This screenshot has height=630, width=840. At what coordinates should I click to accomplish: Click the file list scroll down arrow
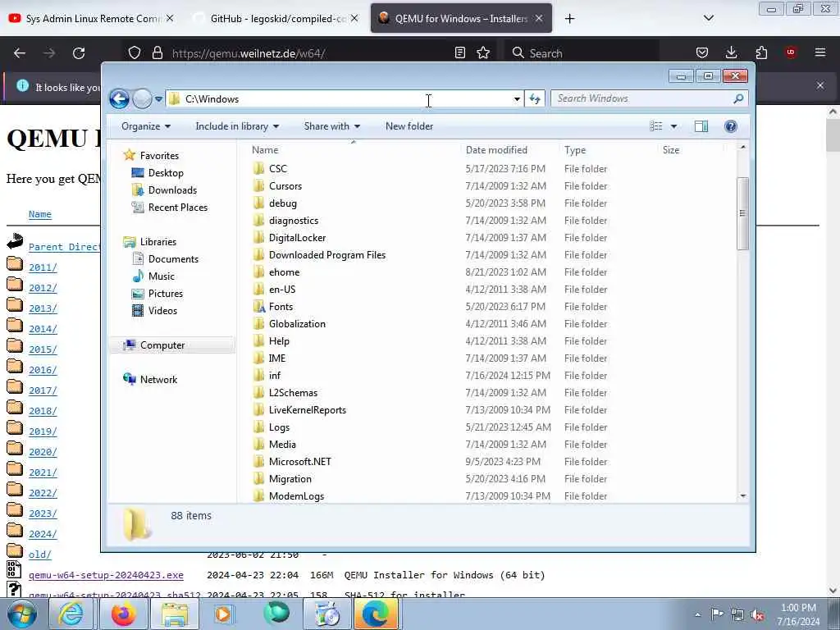(742, 496)
